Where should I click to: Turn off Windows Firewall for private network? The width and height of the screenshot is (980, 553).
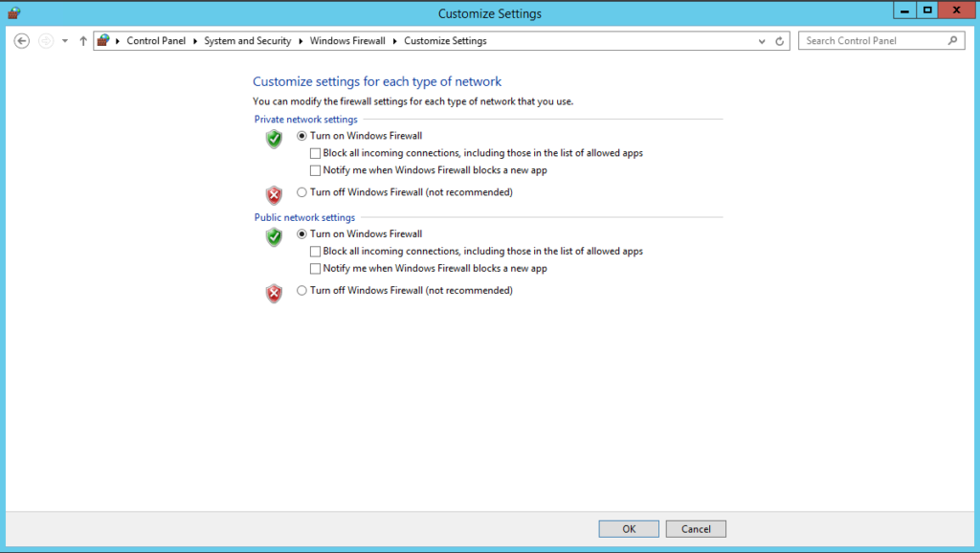[301, 192]
